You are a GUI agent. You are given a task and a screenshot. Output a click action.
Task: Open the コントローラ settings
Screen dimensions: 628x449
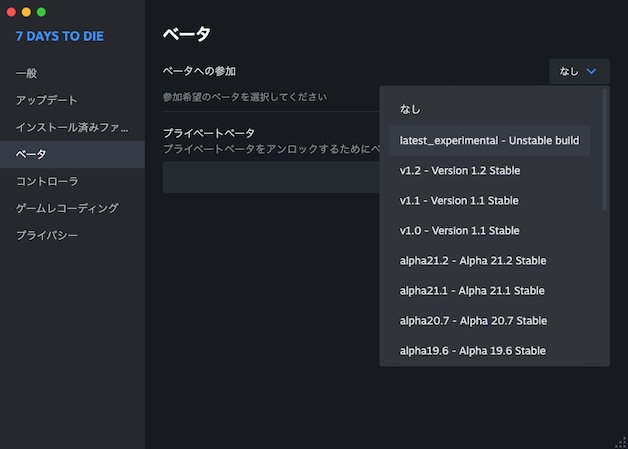tap(47, 181)
